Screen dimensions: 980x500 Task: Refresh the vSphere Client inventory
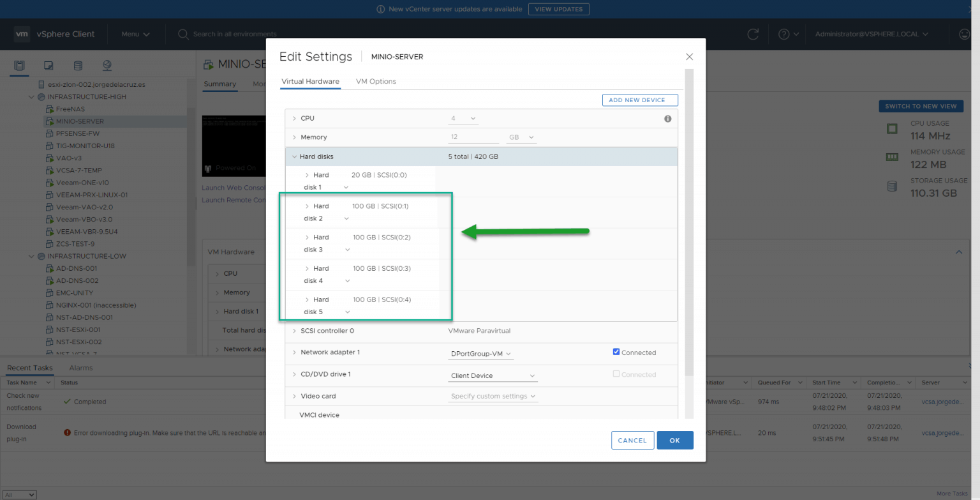click(752, 34)
